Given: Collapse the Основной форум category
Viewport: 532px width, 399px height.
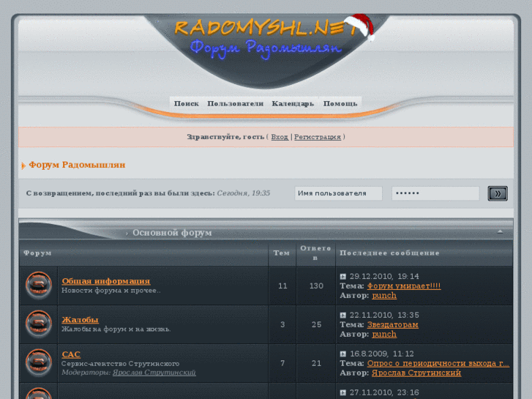Looking at the screenshot, I should point(500,231).
